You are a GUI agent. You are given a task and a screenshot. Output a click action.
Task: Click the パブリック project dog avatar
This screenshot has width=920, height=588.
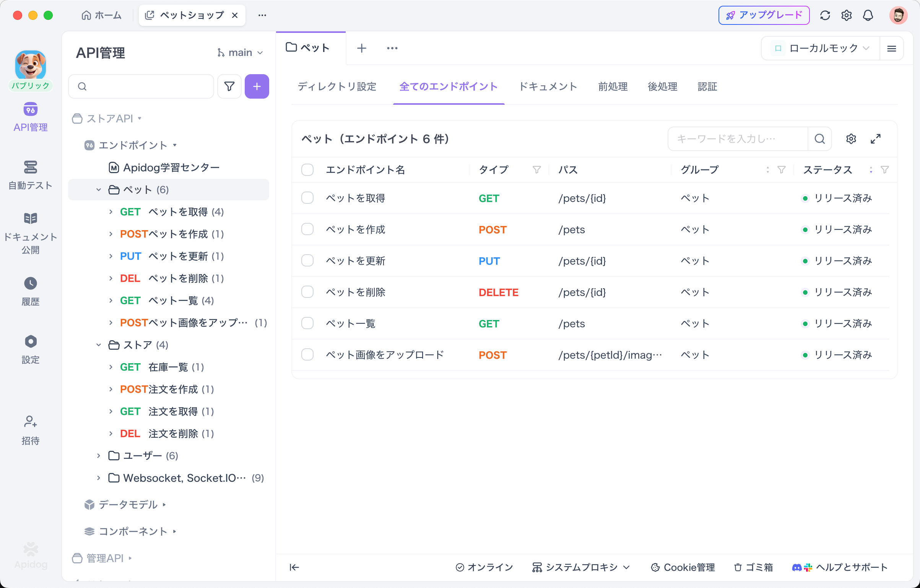pos(31,65)
